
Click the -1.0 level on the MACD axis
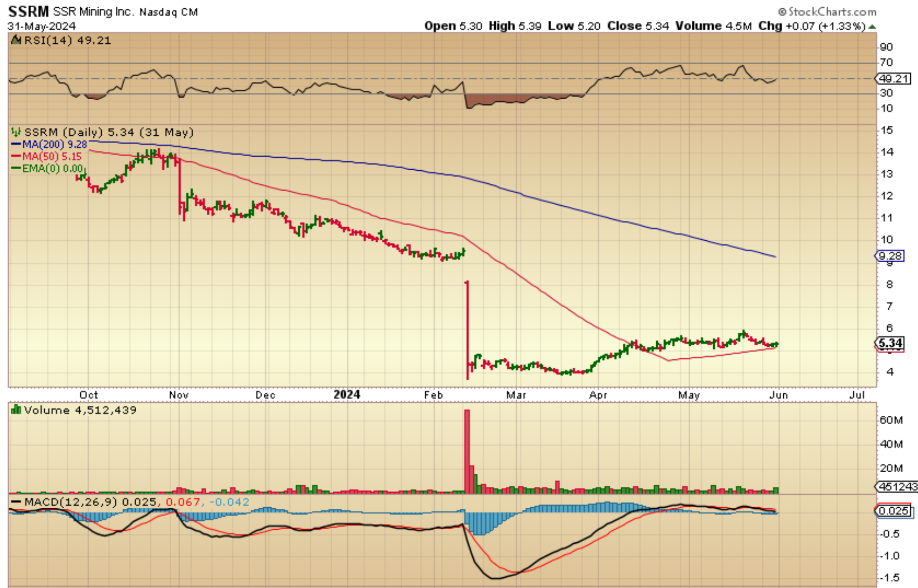tap(889, 555)
